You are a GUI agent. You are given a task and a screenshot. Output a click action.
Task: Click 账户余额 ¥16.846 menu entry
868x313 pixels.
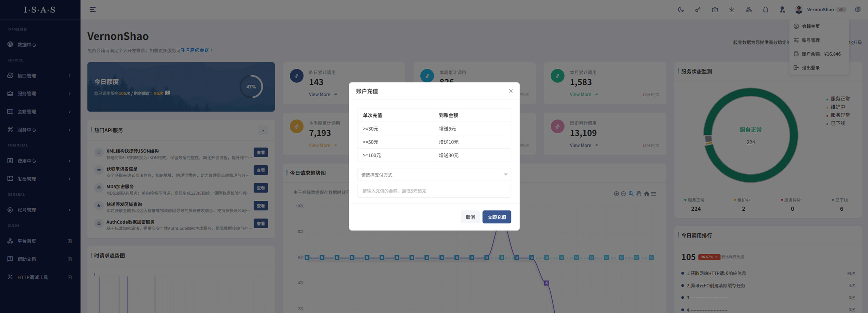click(x=819, y=54)
